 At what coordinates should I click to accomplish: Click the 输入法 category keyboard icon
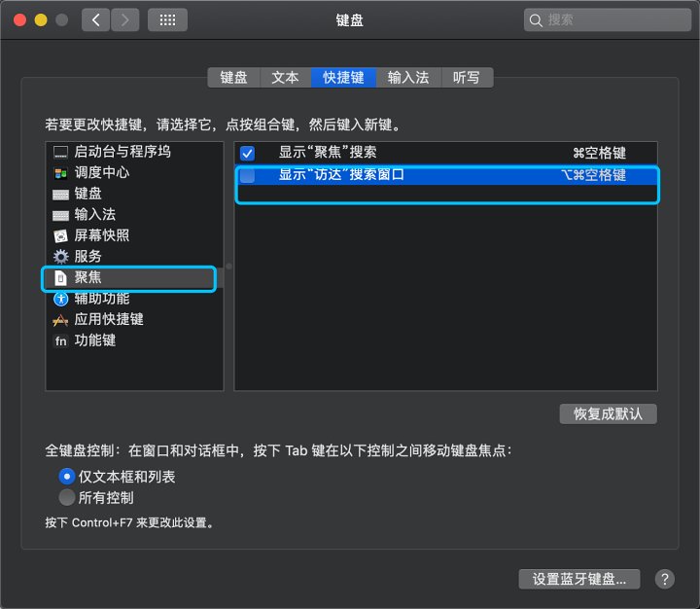[60, 215]
